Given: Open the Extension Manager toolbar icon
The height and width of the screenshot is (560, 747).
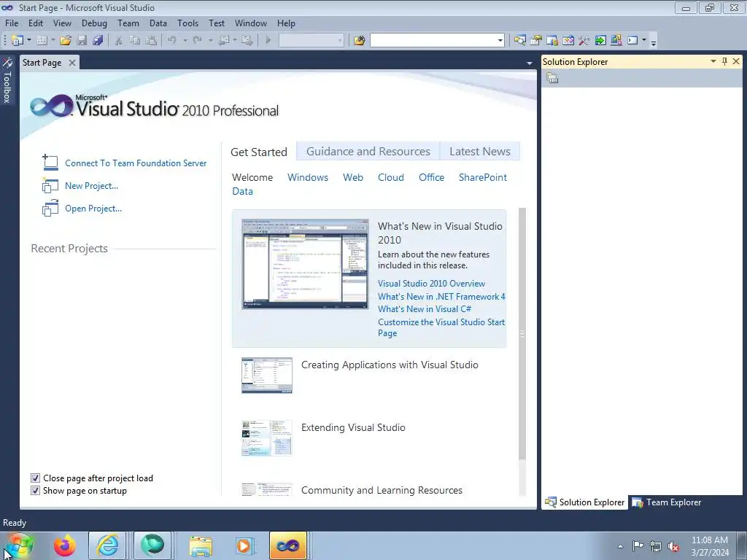Looking at the screenshot, I should (x=616, y=41).
